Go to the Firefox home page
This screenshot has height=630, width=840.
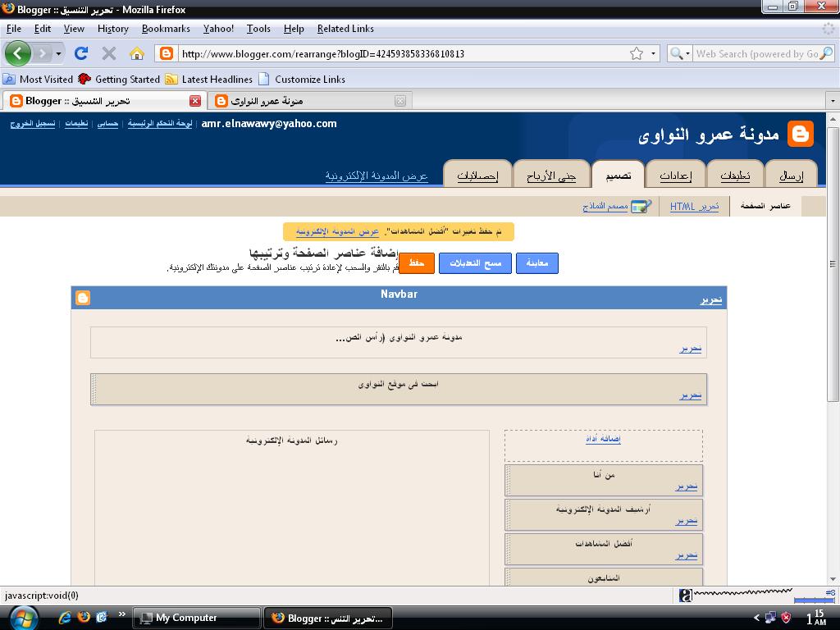pyautogui.click(x=137, y=53)
